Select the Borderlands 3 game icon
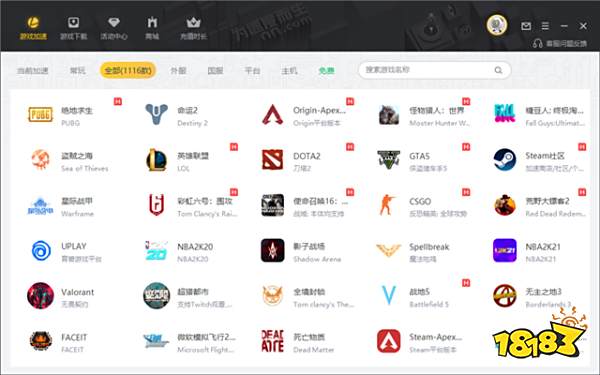The height and width of the screenshot is (375, 600). pyautogui.click(x=505, y=295)
